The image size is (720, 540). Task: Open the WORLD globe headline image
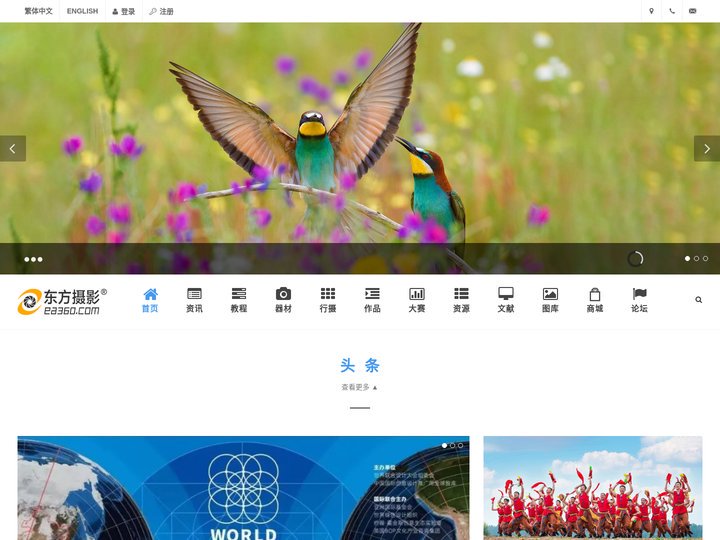coord(243,488)
